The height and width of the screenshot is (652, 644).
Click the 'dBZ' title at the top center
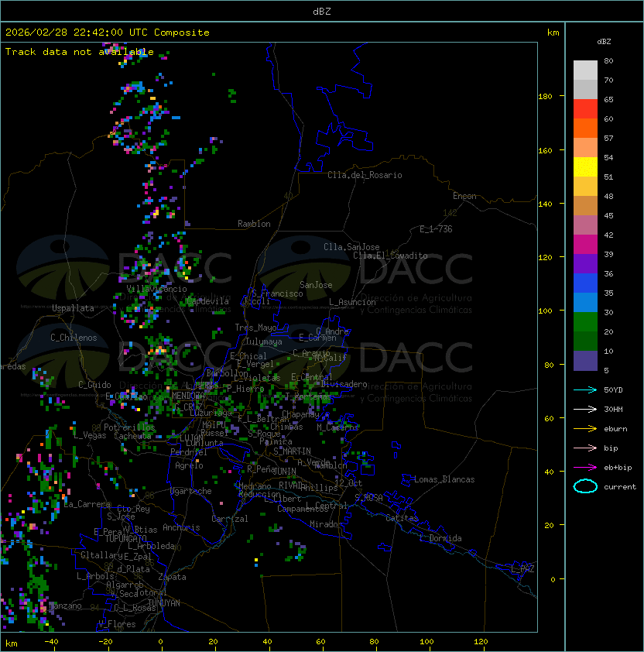click(322, 12)
